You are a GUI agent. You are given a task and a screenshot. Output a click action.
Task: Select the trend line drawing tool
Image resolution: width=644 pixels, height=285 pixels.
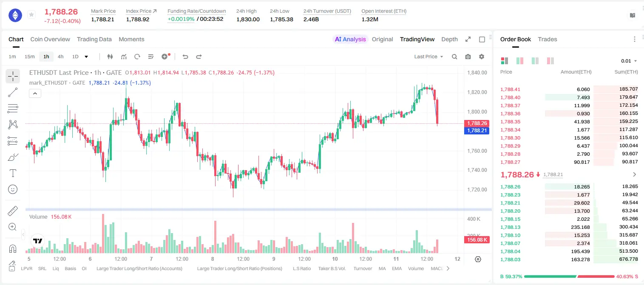click(13, 92)
